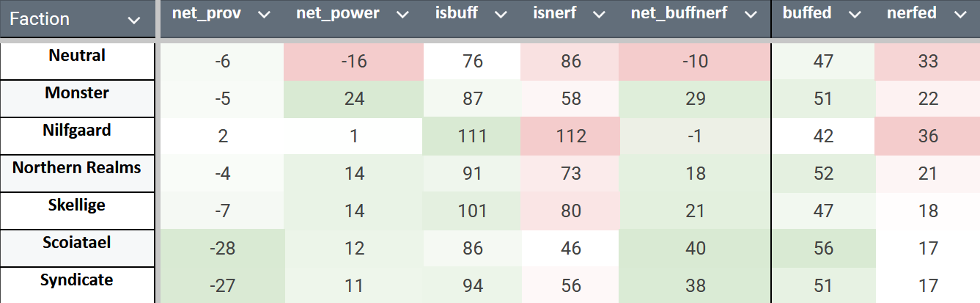Expand the net_prov column dropdown arrow
This screenshot has height=303, width=980.
coord(265,14)
